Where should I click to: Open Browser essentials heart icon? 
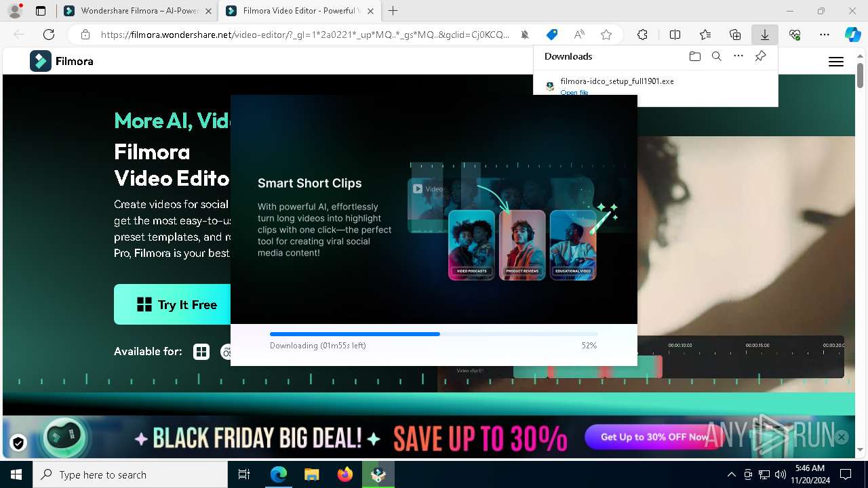pos(795,35)
